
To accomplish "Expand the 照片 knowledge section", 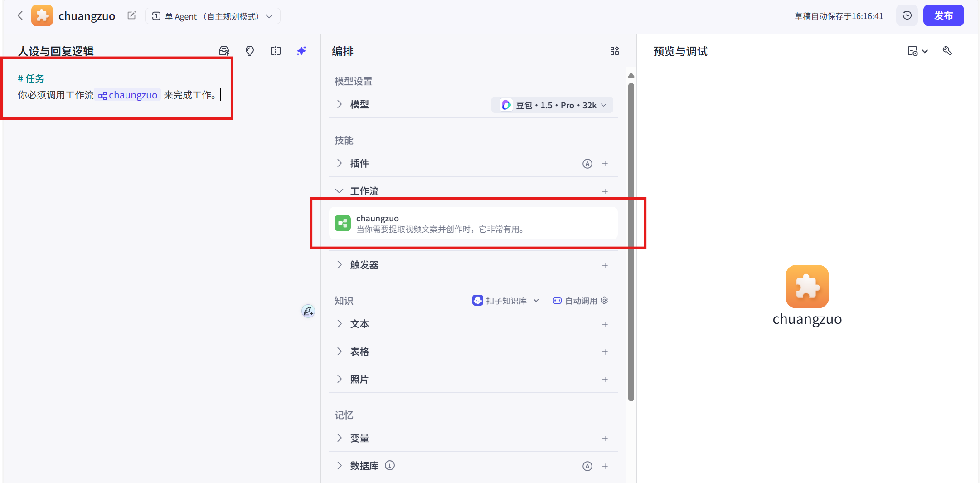I will [x=340, y=379].
